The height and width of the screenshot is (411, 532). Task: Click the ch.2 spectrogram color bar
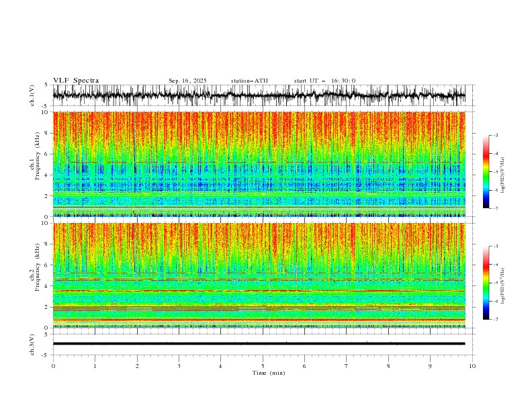[486, 283]
